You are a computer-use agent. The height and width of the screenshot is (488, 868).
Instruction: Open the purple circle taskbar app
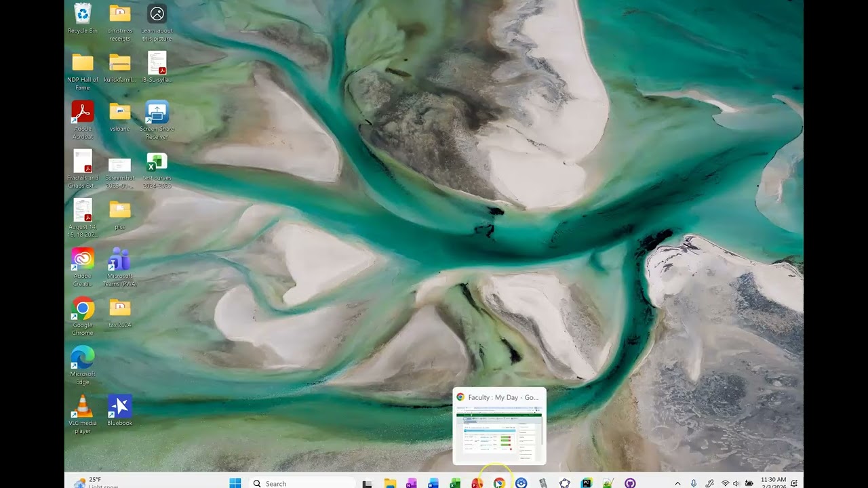[x=630, y=483]
